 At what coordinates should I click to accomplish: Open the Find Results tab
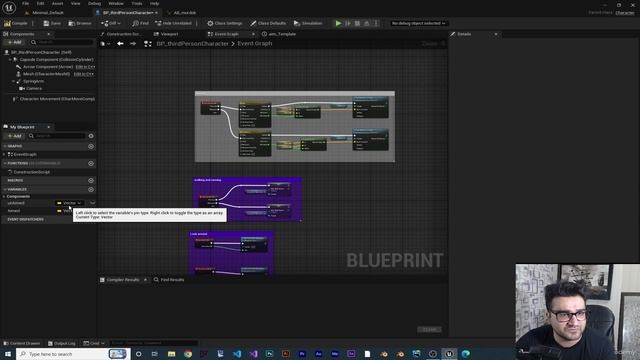pyautogui.click(x=169, y=280)
